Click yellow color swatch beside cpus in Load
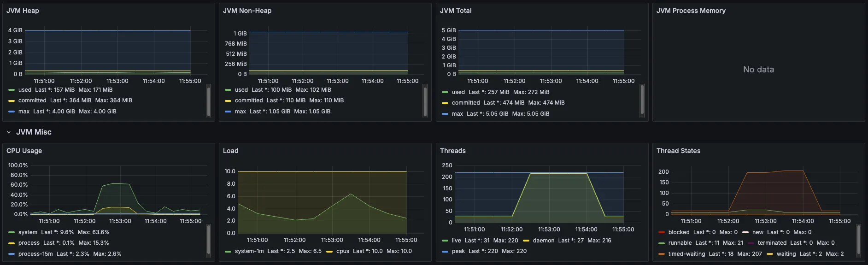This screenshot has height=265, width=868. click(x=329, y=252)
